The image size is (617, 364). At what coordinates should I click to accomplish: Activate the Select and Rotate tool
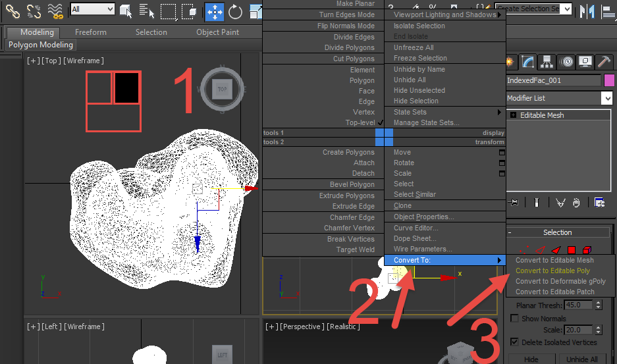pos(235,12)
